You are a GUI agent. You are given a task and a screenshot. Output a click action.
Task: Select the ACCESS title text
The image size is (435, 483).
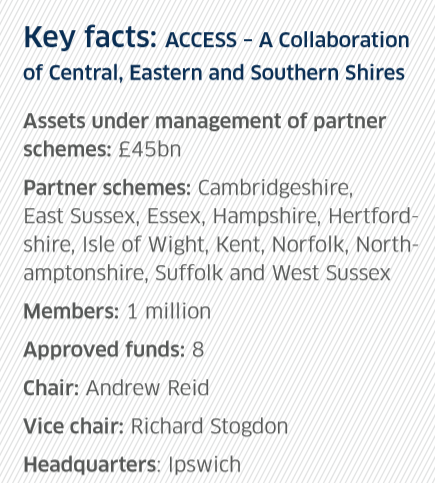coord(201,40)
